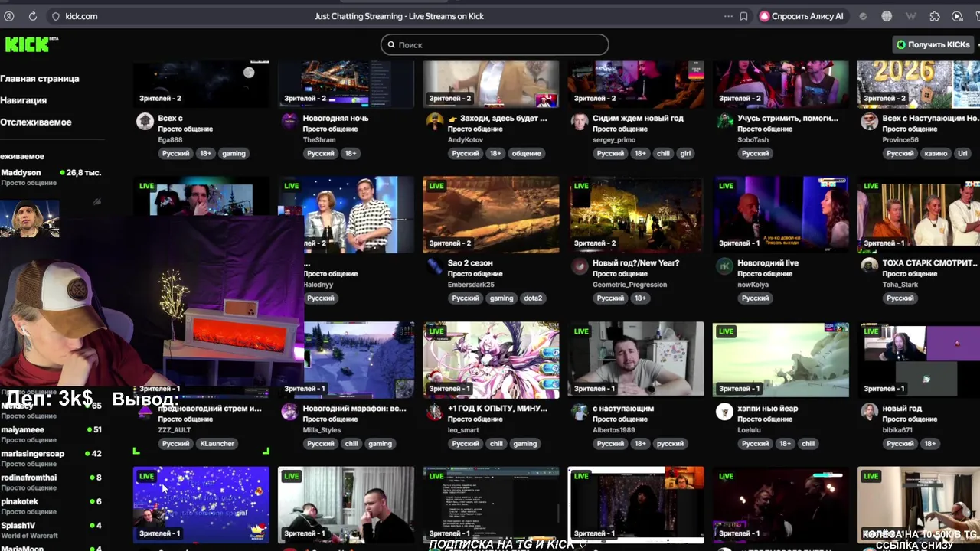Open the rodinafromthai channel in the sidebar
Screen dimensions: 980x551
pyautogui.click(x=52, y=481)
